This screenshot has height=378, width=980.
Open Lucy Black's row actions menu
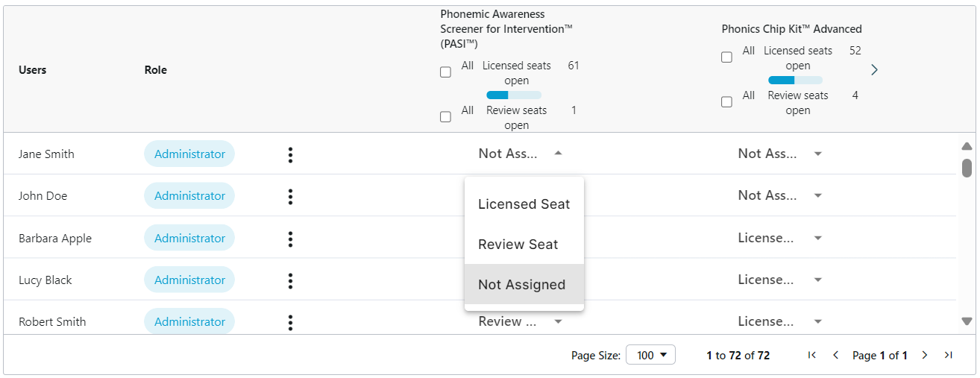click(290, 280)
